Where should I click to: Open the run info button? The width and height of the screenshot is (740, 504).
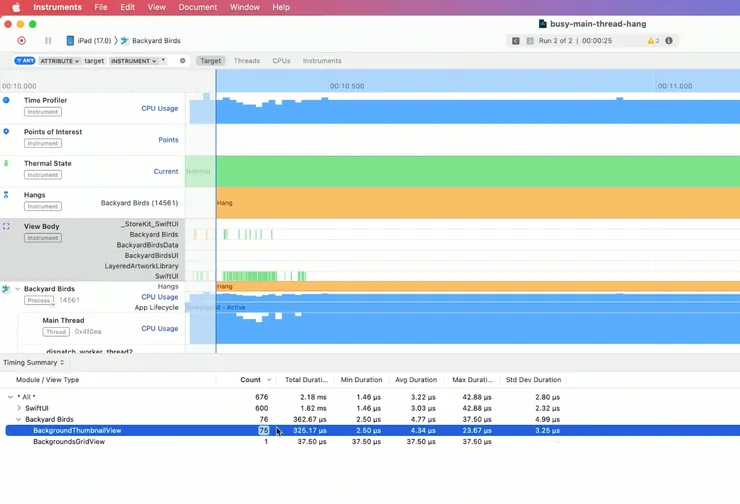(x=669, y=41)
